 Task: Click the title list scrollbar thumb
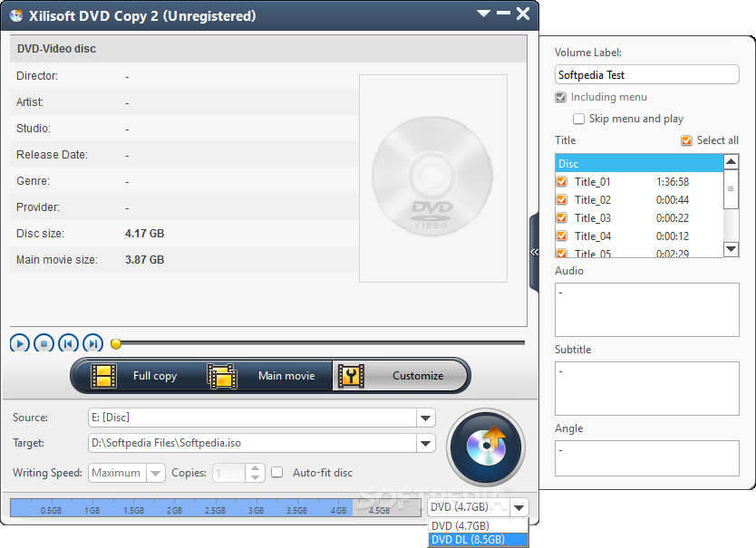[731, 189]
